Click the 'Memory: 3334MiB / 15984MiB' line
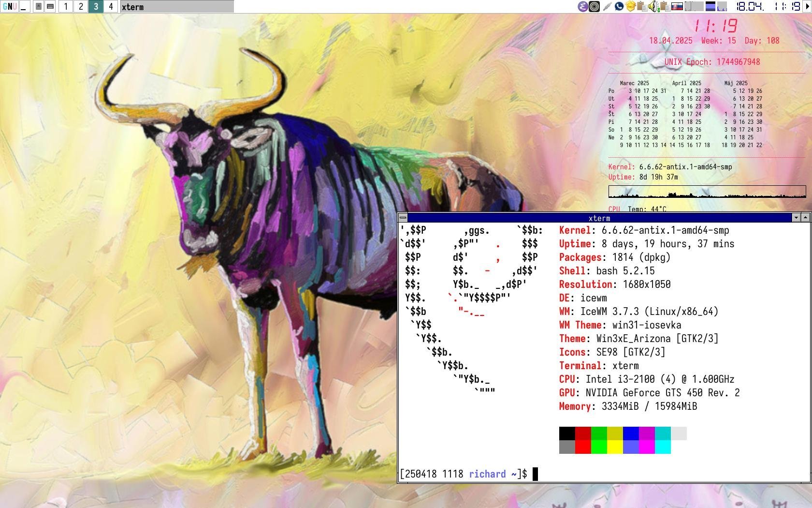This screenshot has width=812, height=508. click(x=628, y=406)
